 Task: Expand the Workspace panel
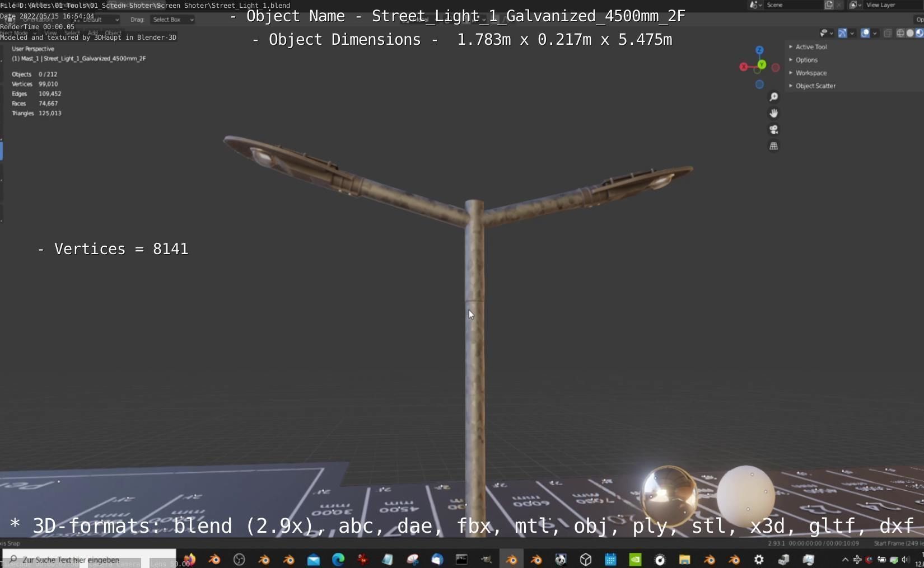coord(810,73)
